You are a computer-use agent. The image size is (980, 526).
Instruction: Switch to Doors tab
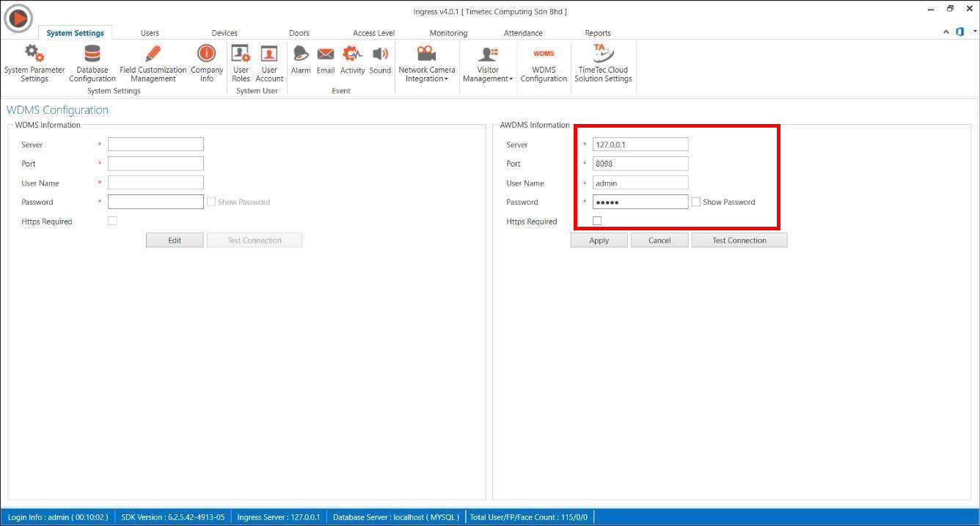299,33
